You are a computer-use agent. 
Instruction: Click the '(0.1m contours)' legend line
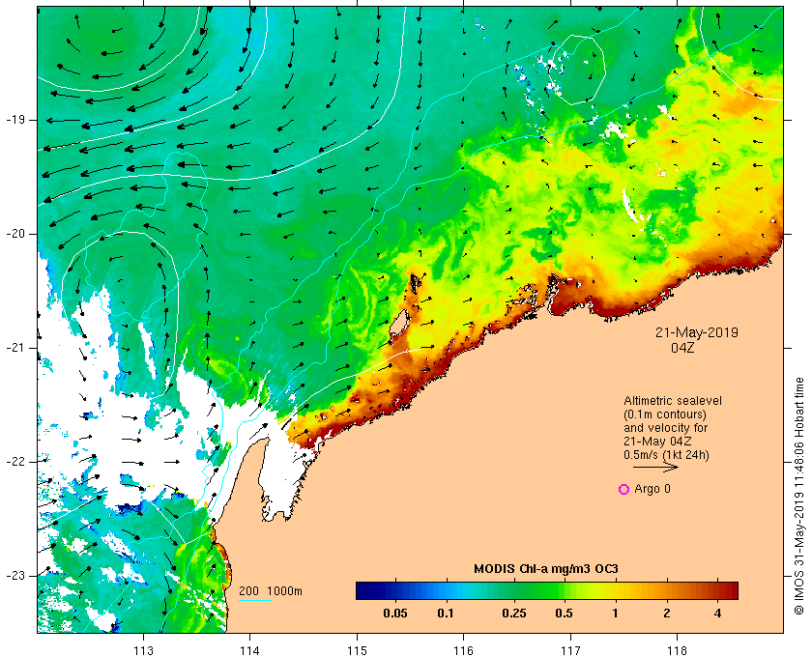[x=665, y=414]
